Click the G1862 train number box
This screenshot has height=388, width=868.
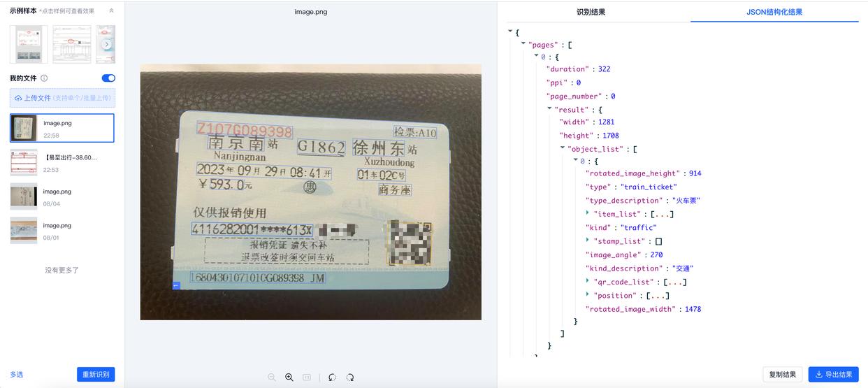coord(321,148)
